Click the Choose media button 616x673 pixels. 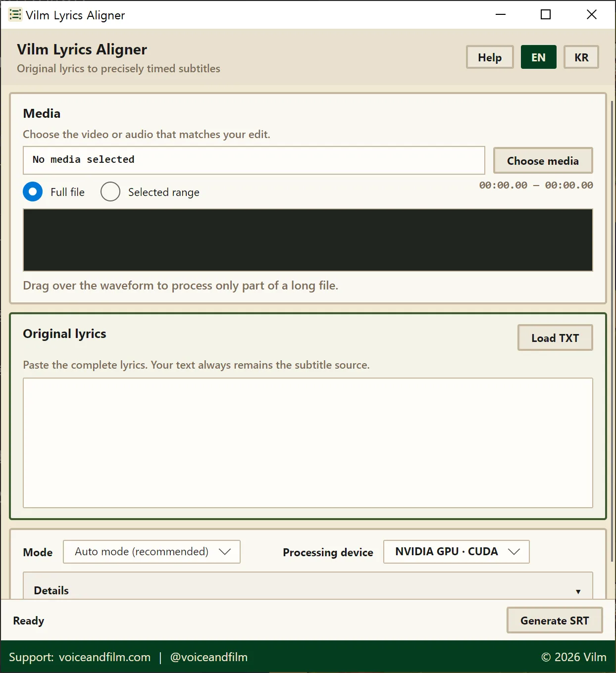543,161
